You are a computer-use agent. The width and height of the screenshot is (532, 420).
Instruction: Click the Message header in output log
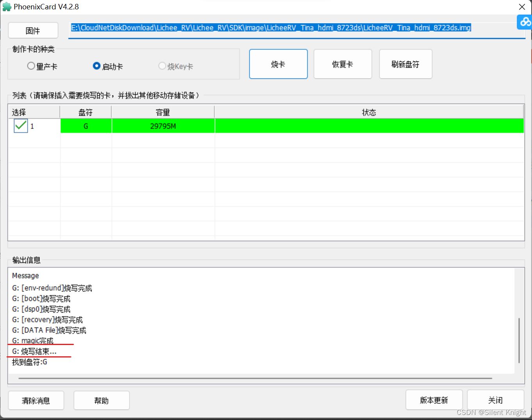pos(25,275)
